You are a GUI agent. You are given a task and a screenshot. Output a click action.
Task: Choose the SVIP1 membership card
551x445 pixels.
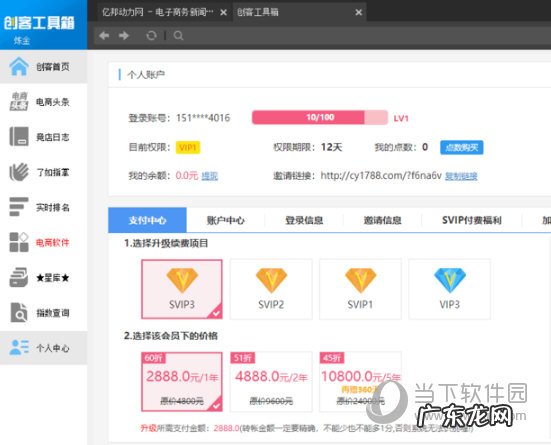tap(360, 289)
